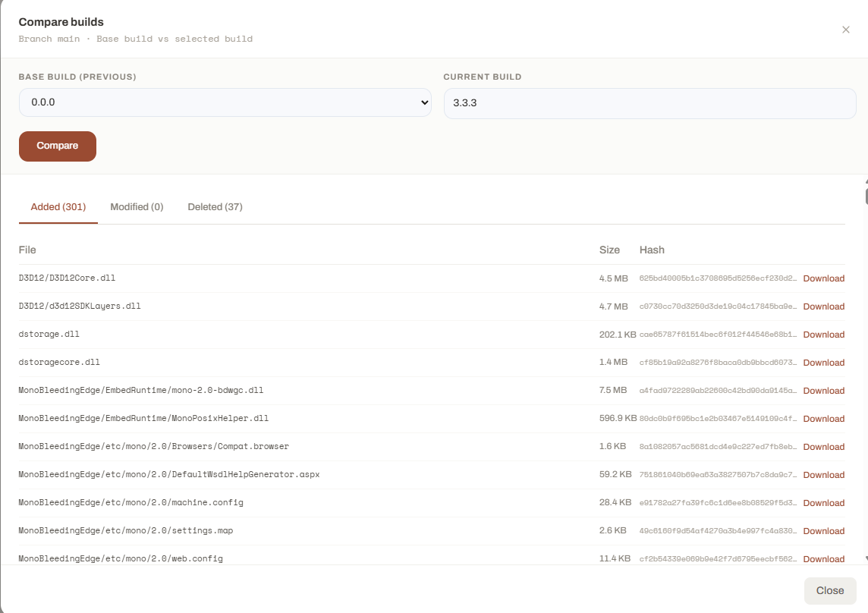Select the Compat.browser file path
This screenshot has height=613, width=868.
coord(154,446)
